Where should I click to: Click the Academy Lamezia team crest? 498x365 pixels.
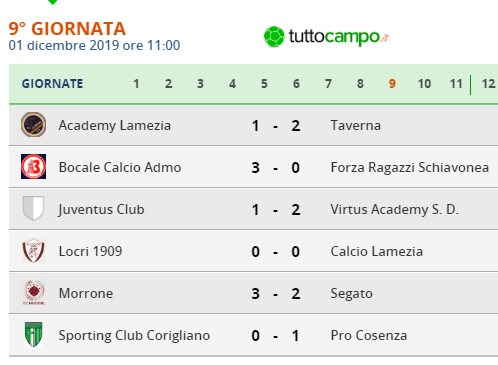pos(33,125)
